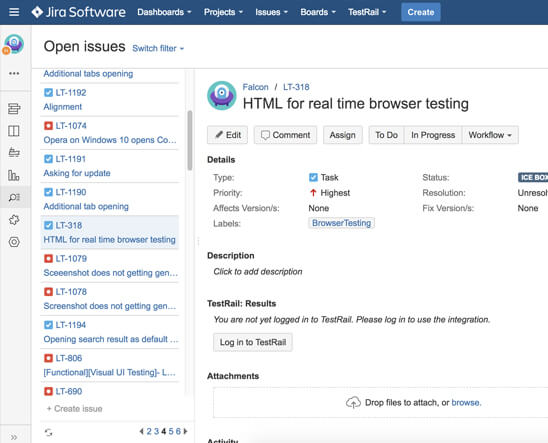Open issue 'Asking for update'
Viewport: 548px width, 443px height.
77,173
